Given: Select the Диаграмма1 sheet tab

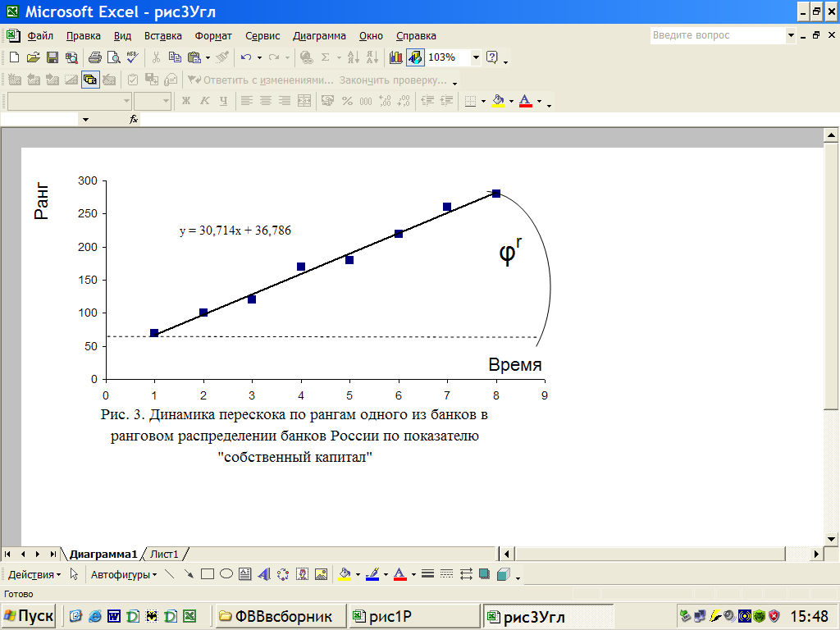Looking at the screenshot, I should tap(103, 554).
